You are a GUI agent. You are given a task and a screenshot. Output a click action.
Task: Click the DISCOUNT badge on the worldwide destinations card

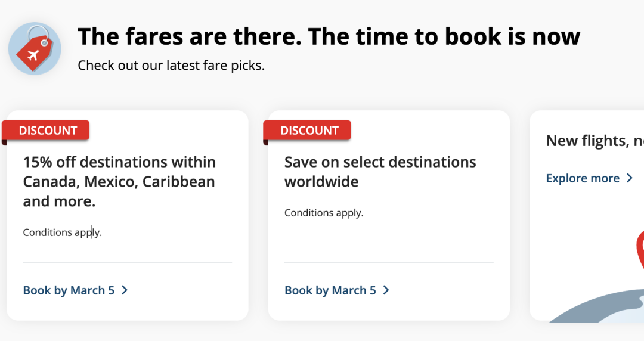coord(308,131)
